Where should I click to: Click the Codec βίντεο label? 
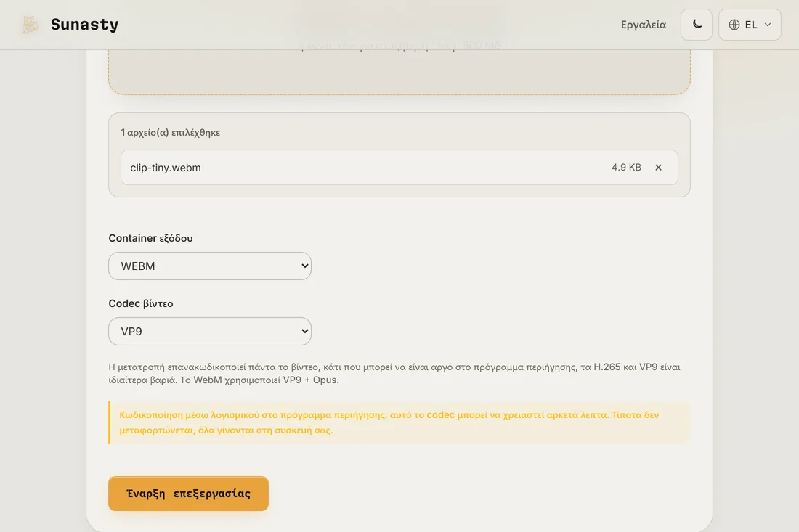(x=141, y=303)
